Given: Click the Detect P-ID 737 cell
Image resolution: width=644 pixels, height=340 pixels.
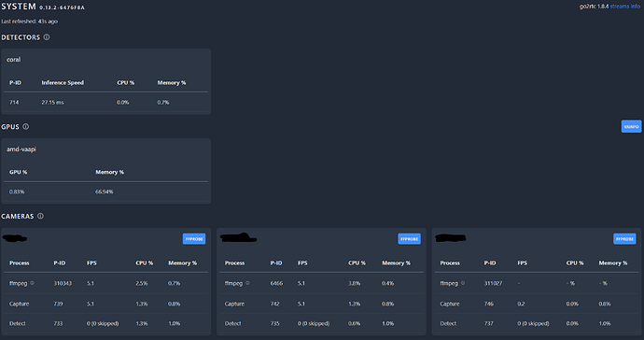Looking at the screenshot, I should (x=489, y=323).
